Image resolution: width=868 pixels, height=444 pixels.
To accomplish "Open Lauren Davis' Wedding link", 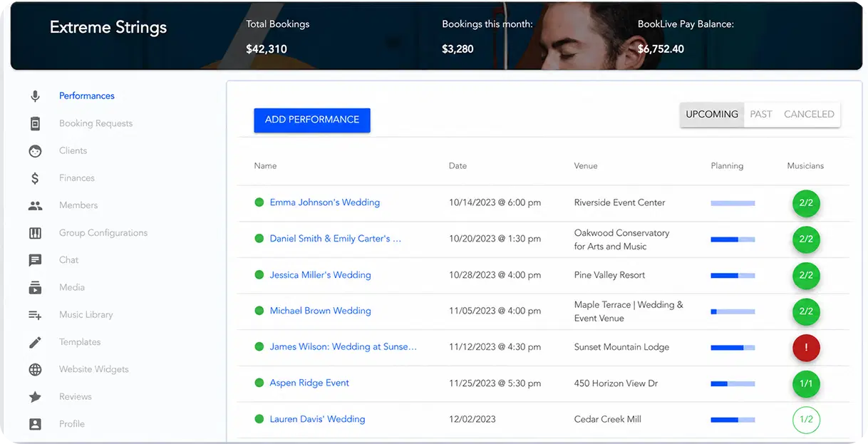I will (317, 419).
